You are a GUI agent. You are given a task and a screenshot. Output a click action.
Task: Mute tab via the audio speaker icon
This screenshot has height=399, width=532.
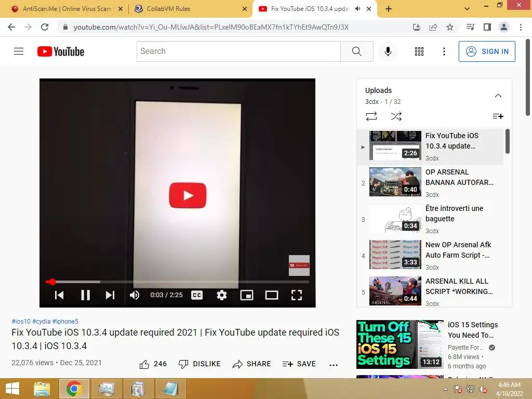(x=357, y=9)
